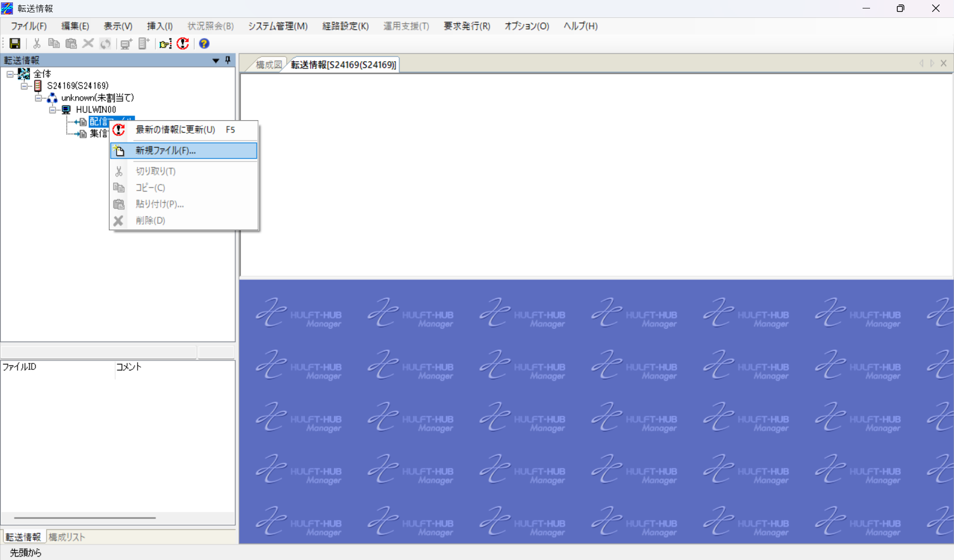Click the ファイルID column header
The width and height of the screenshot is (954, 560).
pyautogui.click(x=20, y=367)
